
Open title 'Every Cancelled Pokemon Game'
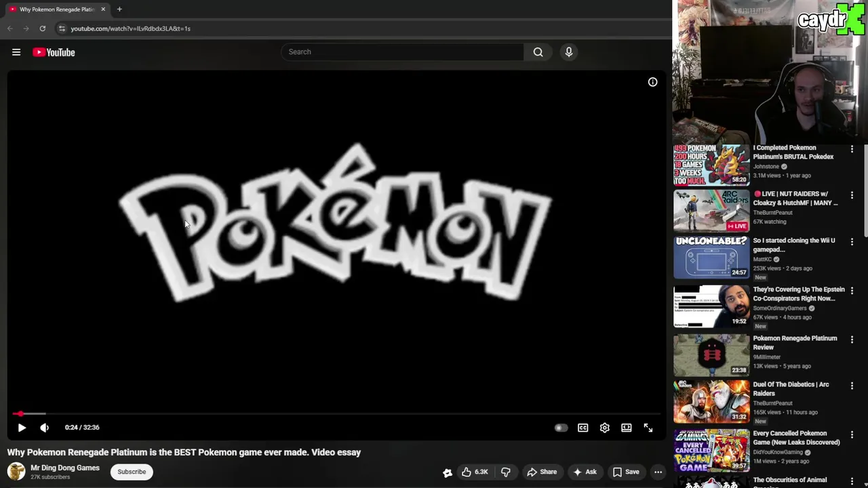coord(796,438)
